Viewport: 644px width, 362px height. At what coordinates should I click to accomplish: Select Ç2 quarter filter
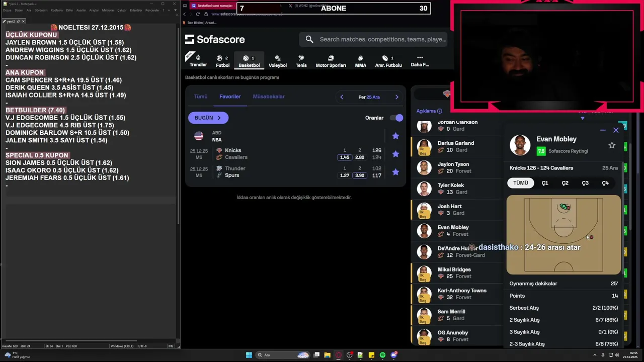[565, 183]
